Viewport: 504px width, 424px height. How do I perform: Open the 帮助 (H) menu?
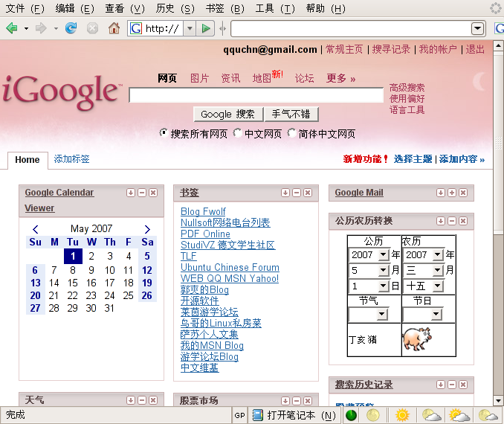[x=326, y=8]
